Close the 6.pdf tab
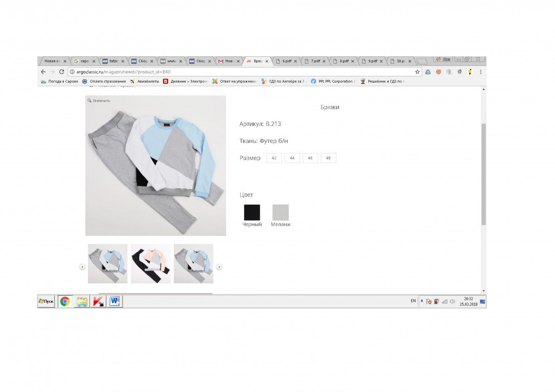Viewport: 555px width, 392px height. [296, 61]
